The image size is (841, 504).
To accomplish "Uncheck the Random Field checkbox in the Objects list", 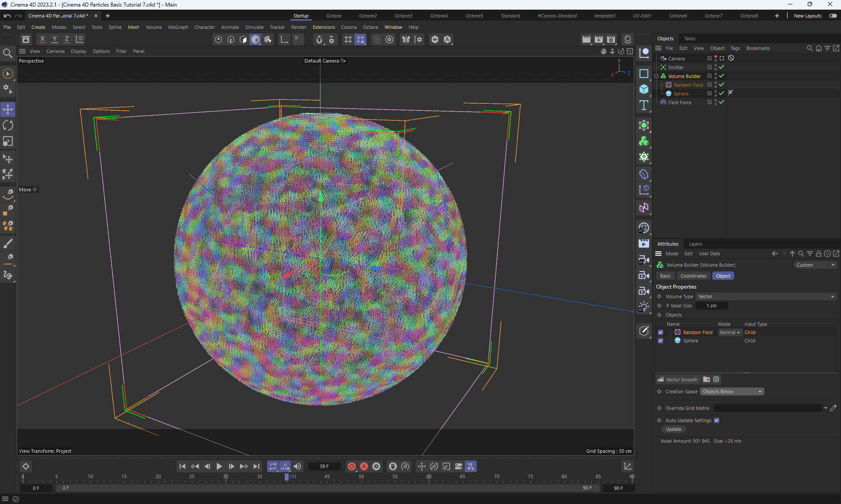I will coord(660,332).
